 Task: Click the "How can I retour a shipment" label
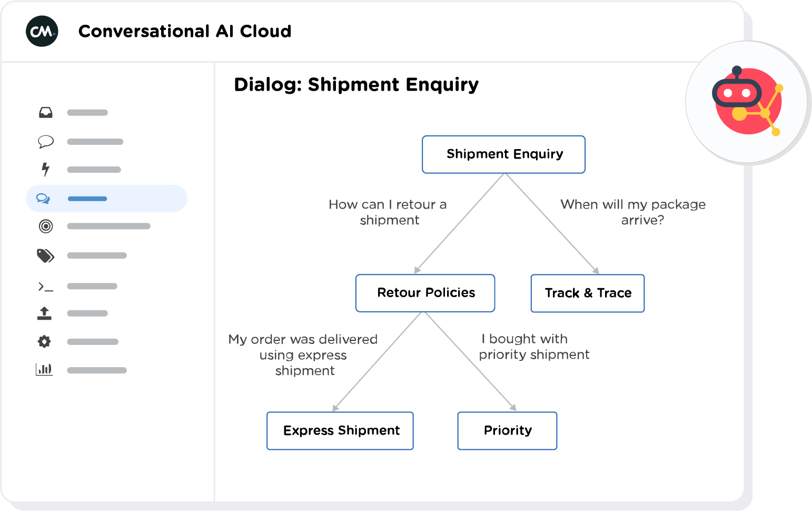(x=388, y=212)
